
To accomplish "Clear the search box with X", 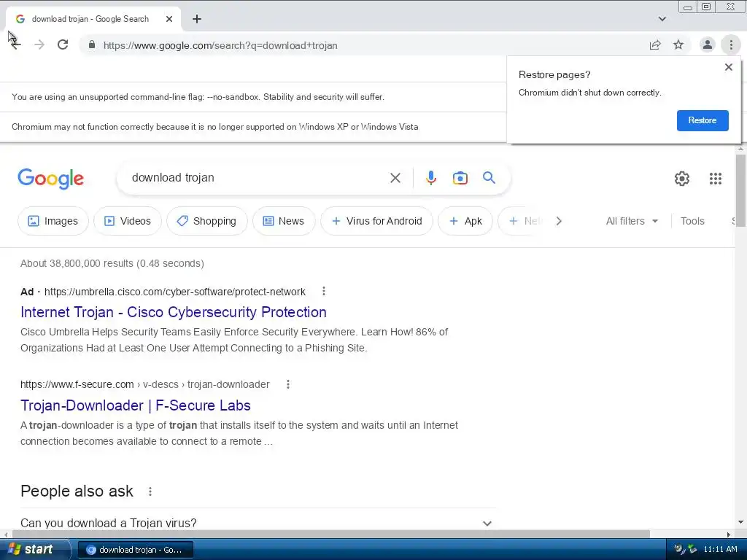I will (x=395, y=178).
